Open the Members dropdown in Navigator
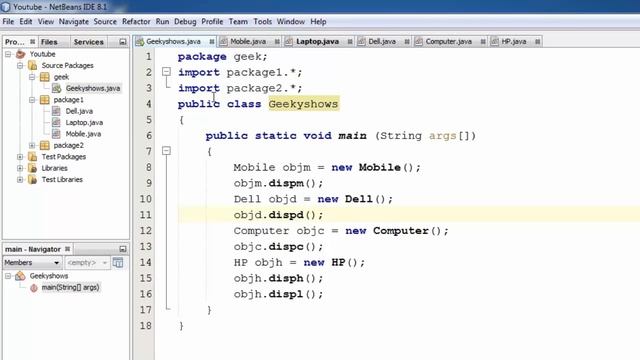Image resolution: width=640 pixels, height=360 pixels. point(32,262)
